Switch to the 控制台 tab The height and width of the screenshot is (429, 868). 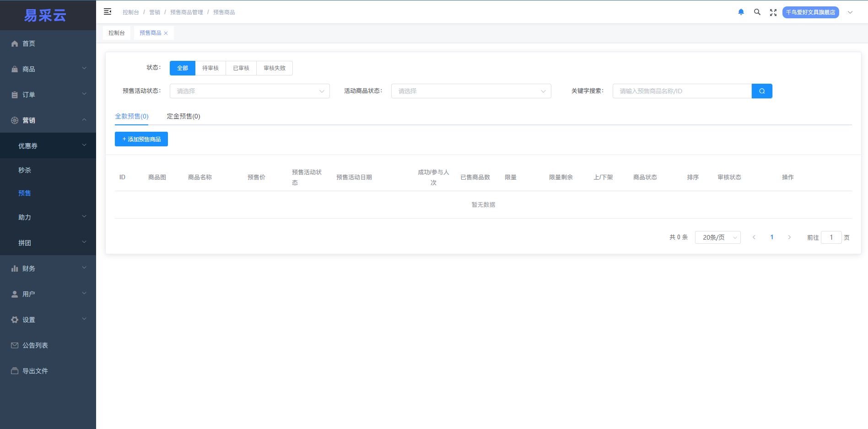[x=116, y=32]
